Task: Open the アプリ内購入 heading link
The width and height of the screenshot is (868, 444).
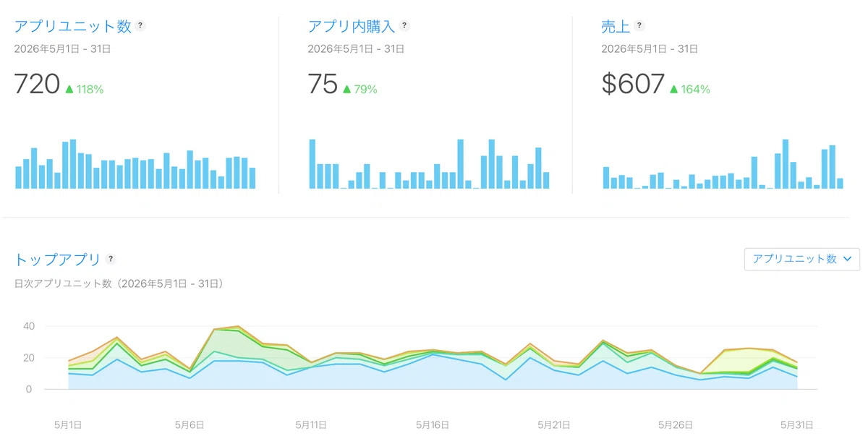Action: coord(352,26)
